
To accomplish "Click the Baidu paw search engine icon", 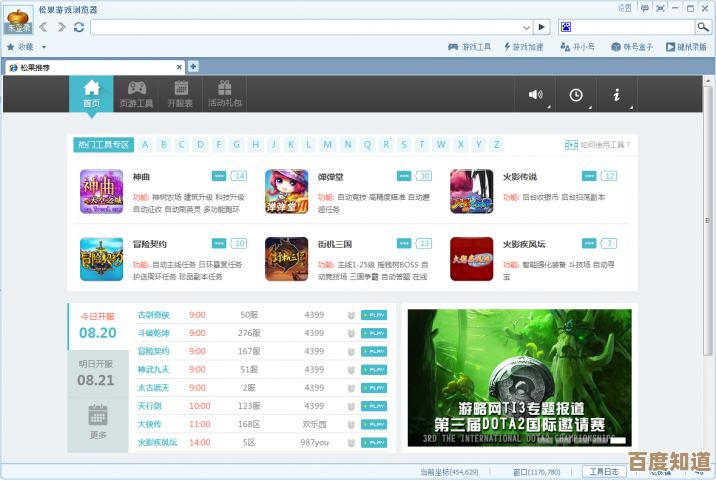I will click(x=566, y=27).
